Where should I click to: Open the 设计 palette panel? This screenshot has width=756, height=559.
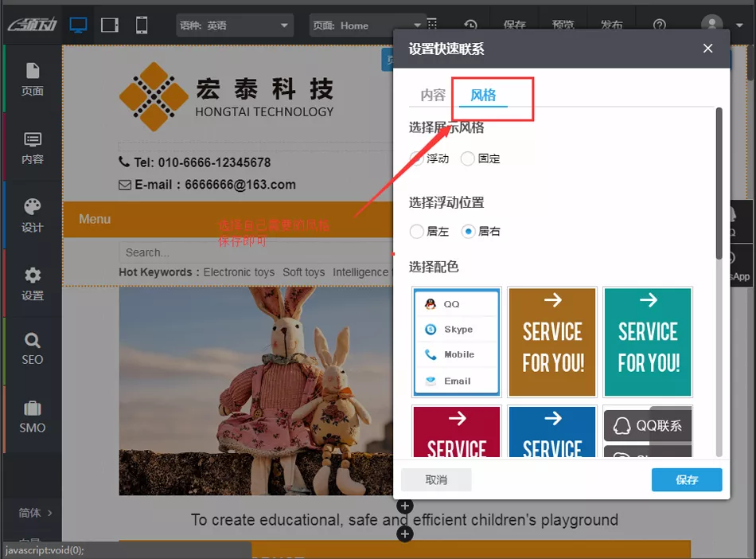click(x=33, y=216)
